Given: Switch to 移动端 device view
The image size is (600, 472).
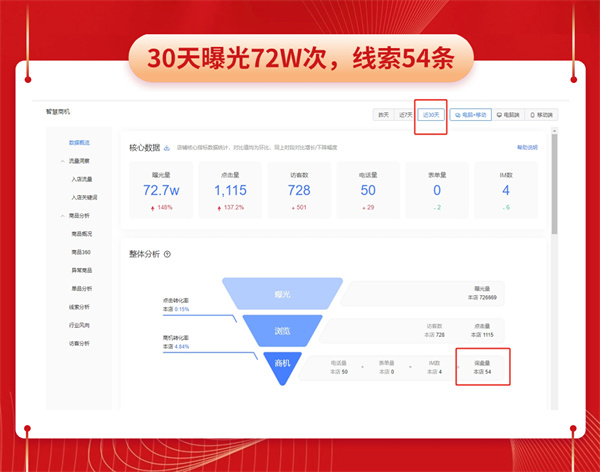Looking at the screenshot, I should (x=541, y=115).
